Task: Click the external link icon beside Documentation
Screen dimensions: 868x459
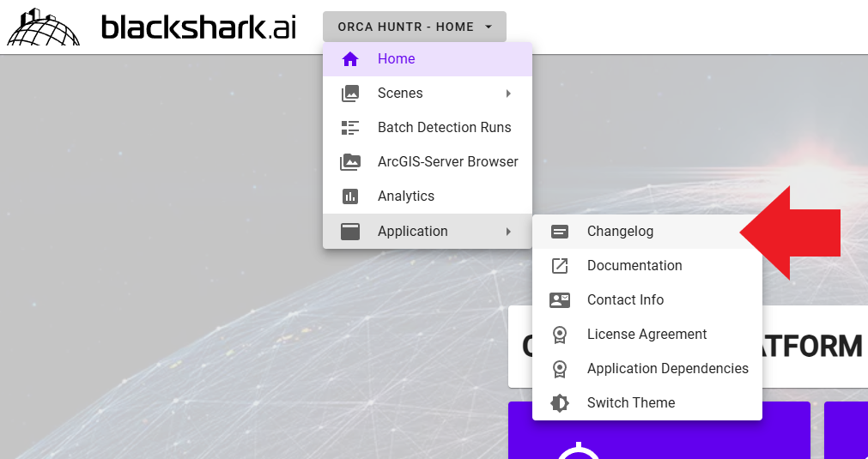Action: (x=560, y=266)
